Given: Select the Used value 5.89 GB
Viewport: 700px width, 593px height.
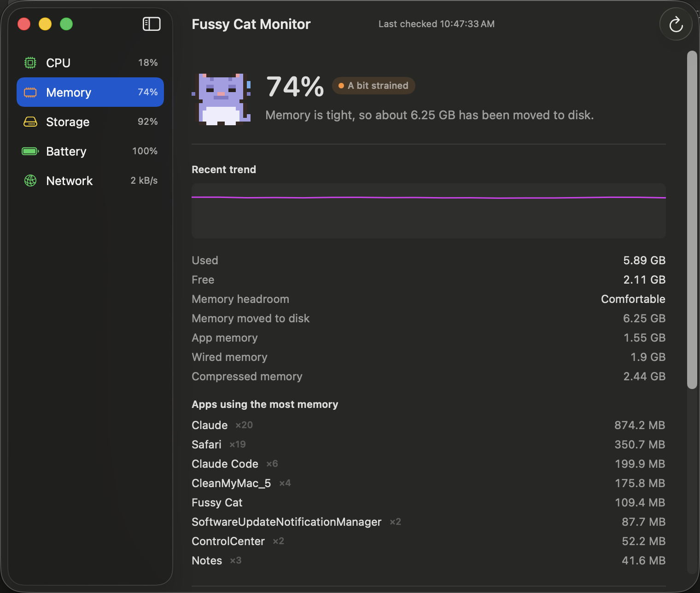Looking at the screenshot, I should 644,261.
